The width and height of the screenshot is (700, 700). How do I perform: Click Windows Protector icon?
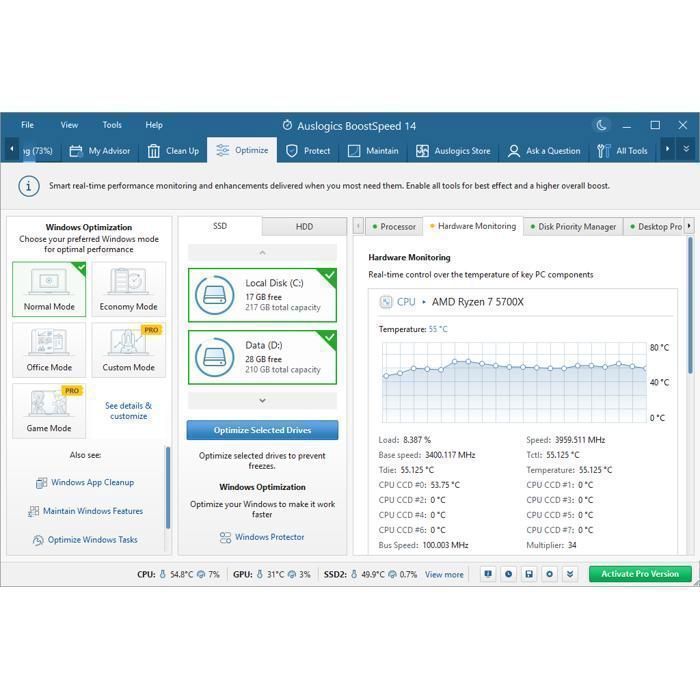click(x=225, y=538)
